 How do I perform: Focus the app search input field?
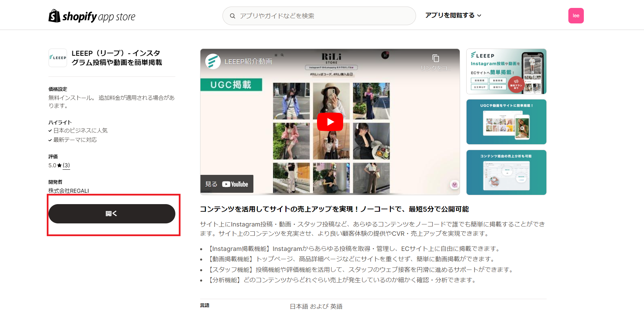coord(319,16)
